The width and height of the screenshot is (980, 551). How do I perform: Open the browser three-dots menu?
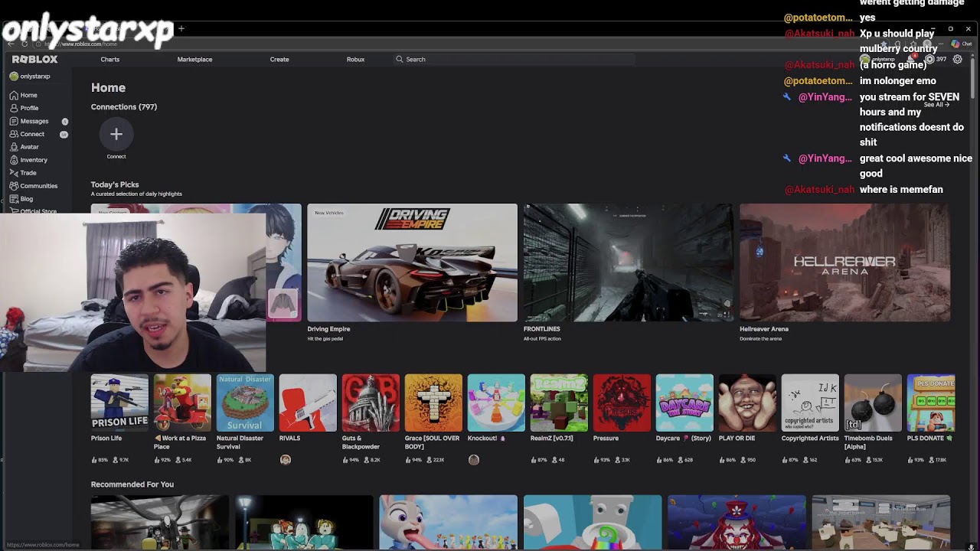point(941,44)
